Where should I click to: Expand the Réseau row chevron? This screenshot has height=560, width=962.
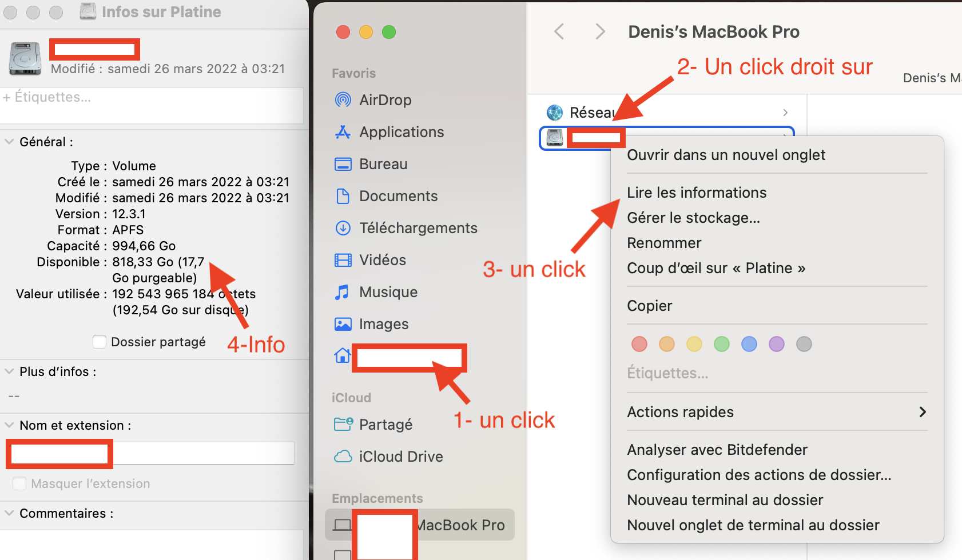click(x=785, y=113)
